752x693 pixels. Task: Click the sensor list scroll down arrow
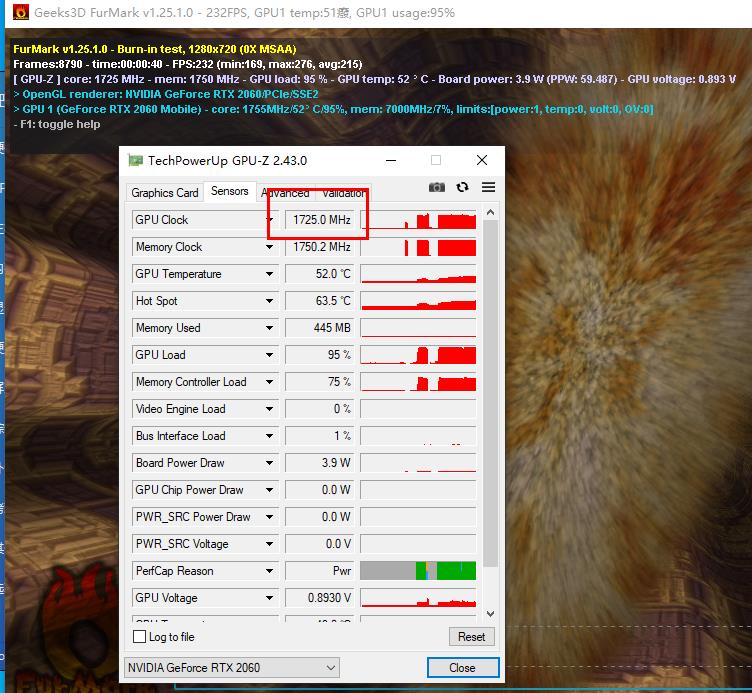point(490,613)
